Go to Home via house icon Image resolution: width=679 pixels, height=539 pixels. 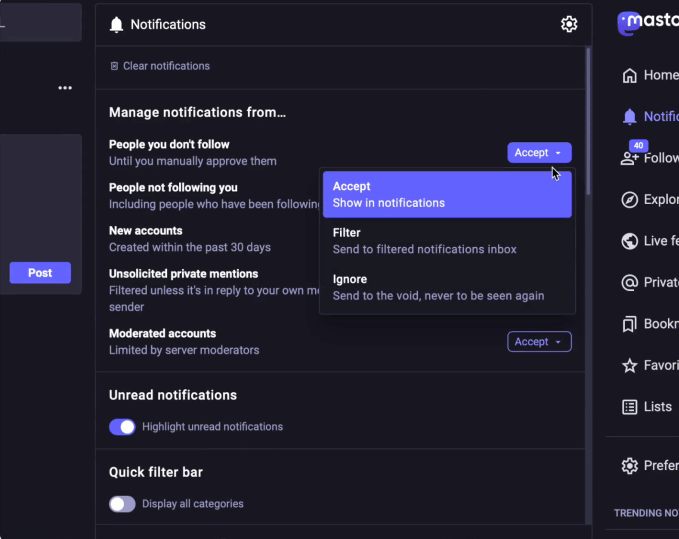630,75
